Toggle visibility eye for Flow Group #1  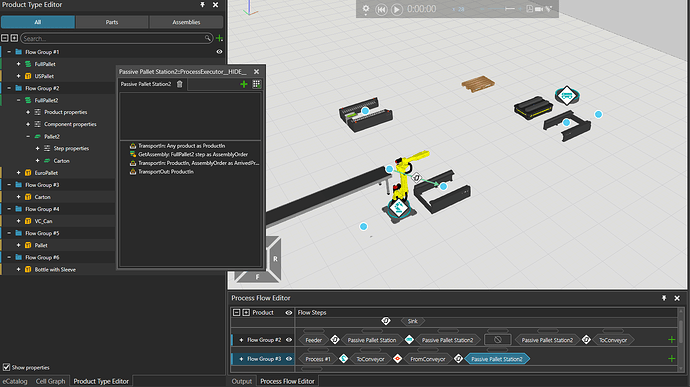pos(219,52)
